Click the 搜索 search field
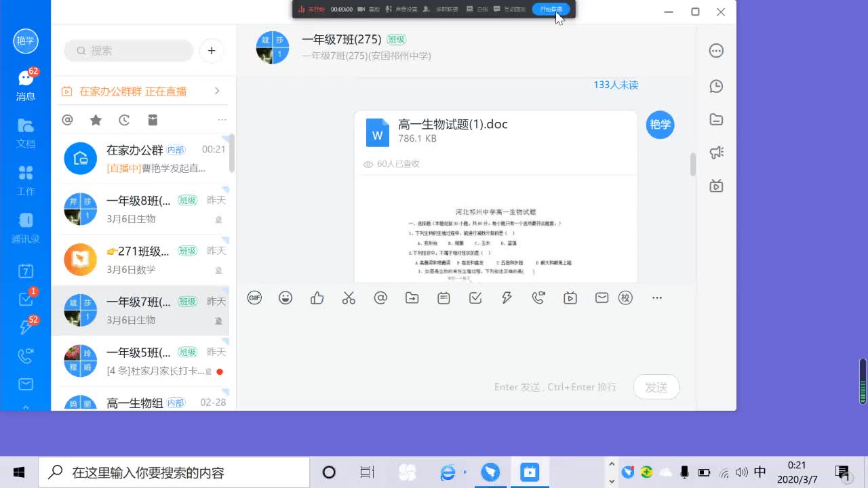The image size is (868, 488). tap(129, 51)
